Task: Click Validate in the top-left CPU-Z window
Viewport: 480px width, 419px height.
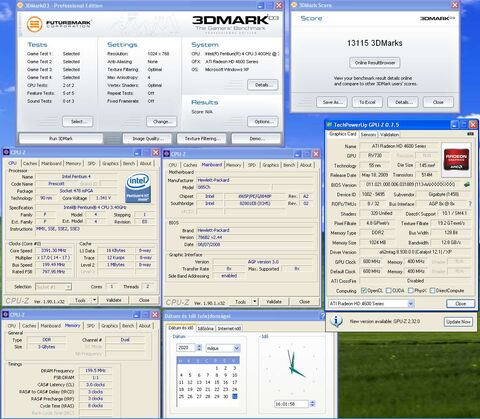Action: coord(114,300)
